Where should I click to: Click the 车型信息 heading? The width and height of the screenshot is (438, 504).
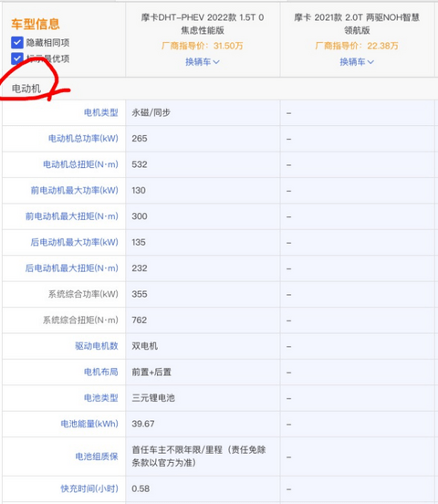click(36, 24)
